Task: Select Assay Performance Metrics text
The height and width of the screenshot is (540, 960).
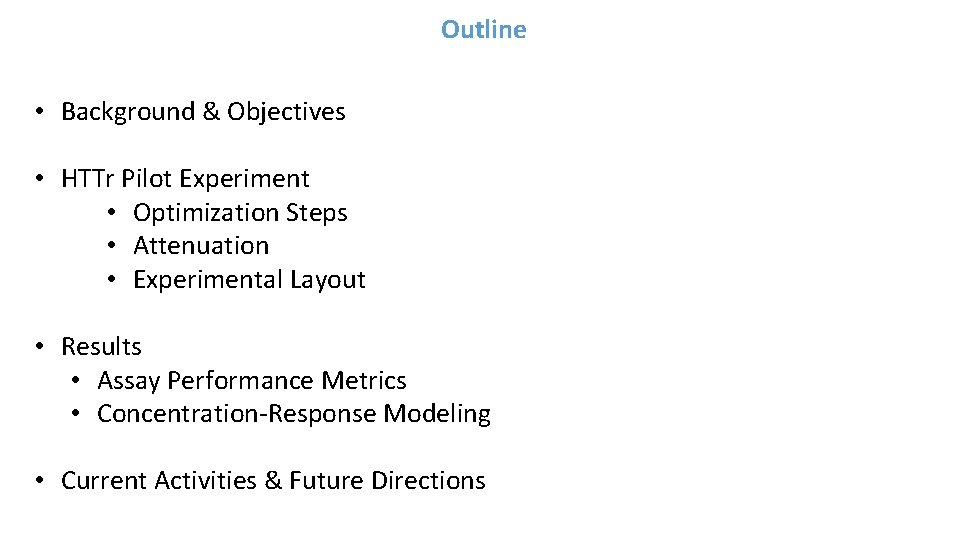Action: tap(252, 381)
